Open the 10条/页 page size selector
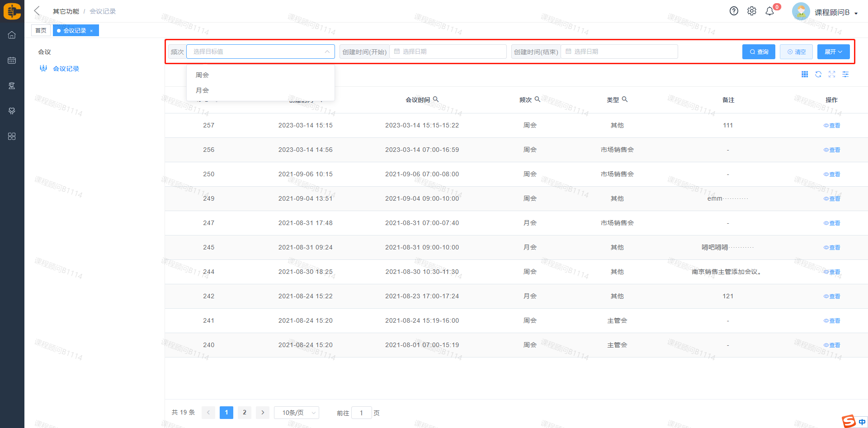This screenshot has height=428, width=868. click(297, 413)
